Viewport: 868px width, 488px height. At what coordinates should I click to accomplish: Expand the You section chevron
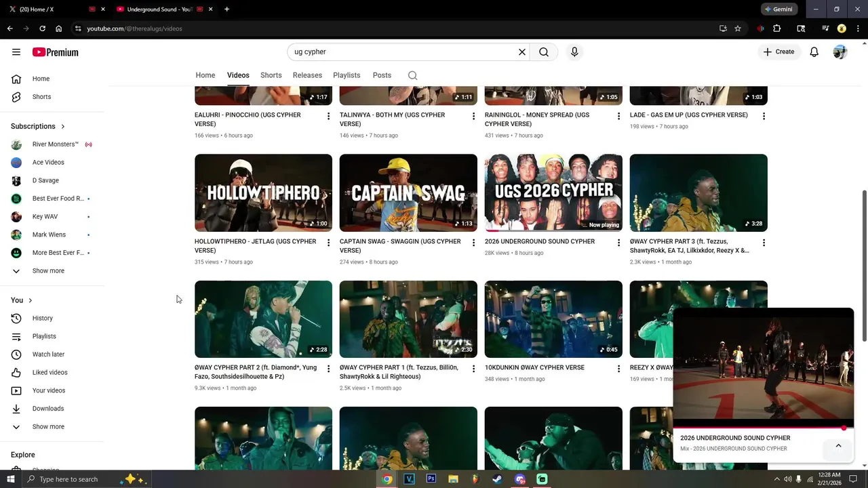[30, 300]
